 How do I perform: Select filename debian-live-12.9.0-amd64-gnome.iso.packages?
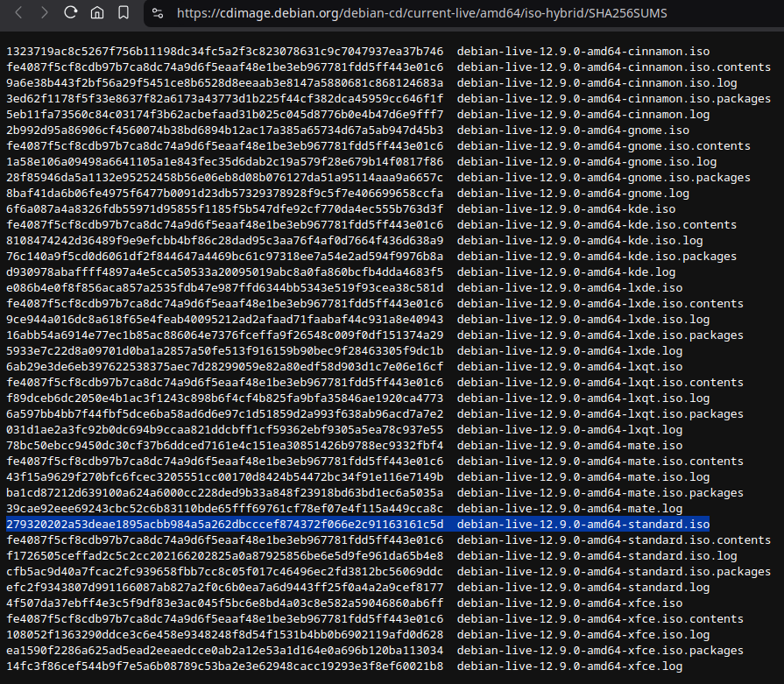[x=604, y=178]
